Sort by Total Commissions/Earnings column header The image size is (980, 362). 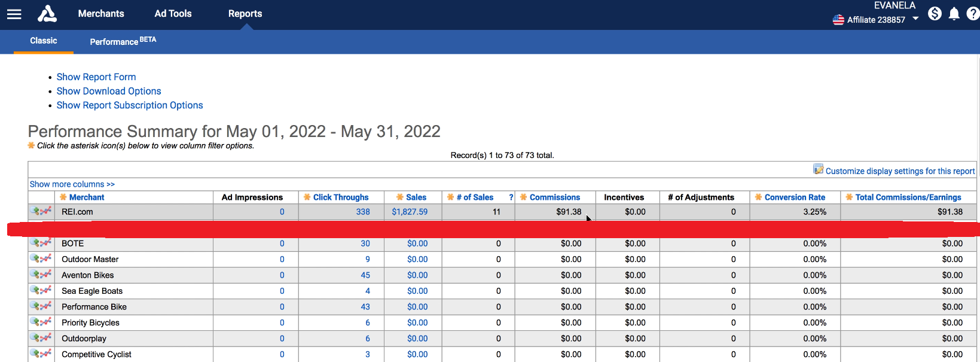click(908, 197)
